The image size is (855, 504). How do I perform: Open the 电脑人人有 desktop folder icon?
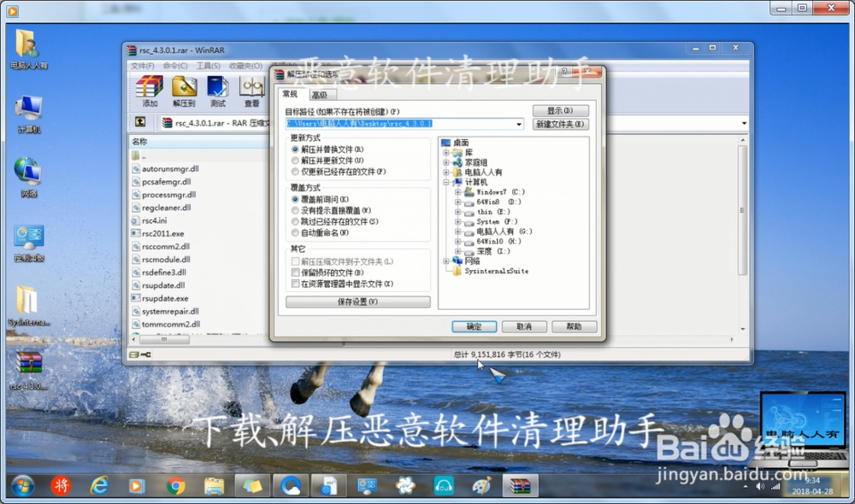coord(27,49)
